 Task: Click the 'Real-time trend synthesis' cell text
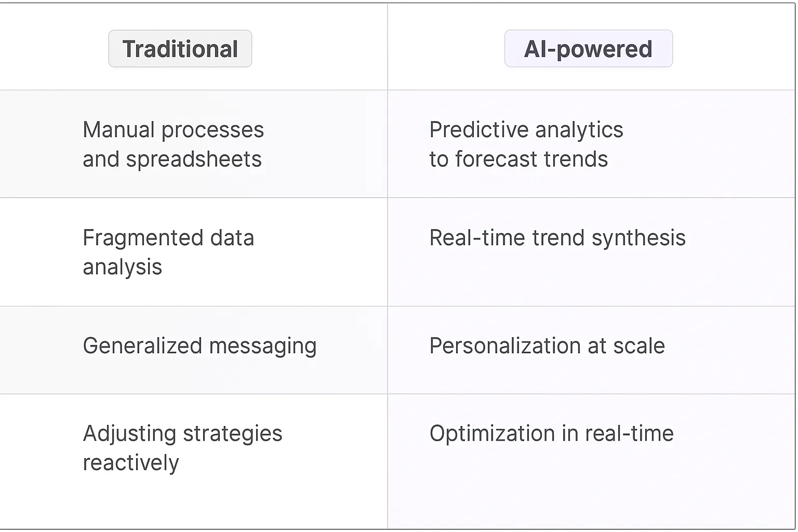(557, 238)
